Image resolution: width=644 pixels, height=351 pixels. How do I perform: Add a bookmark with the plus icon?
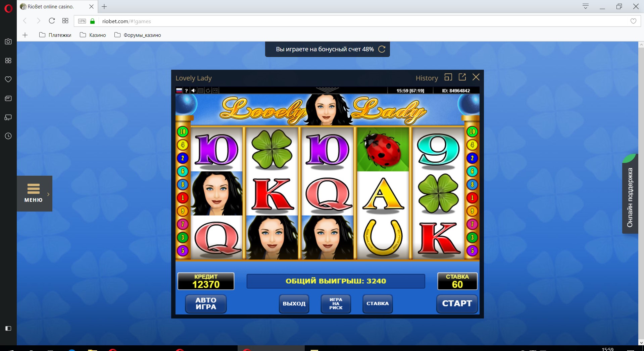pos(25,35)
